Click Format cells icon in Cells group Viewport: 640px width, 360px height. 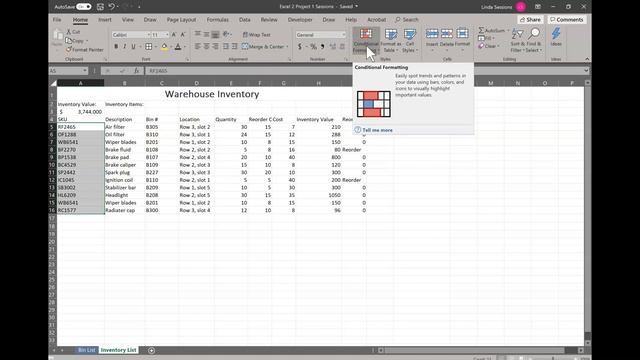462,33
